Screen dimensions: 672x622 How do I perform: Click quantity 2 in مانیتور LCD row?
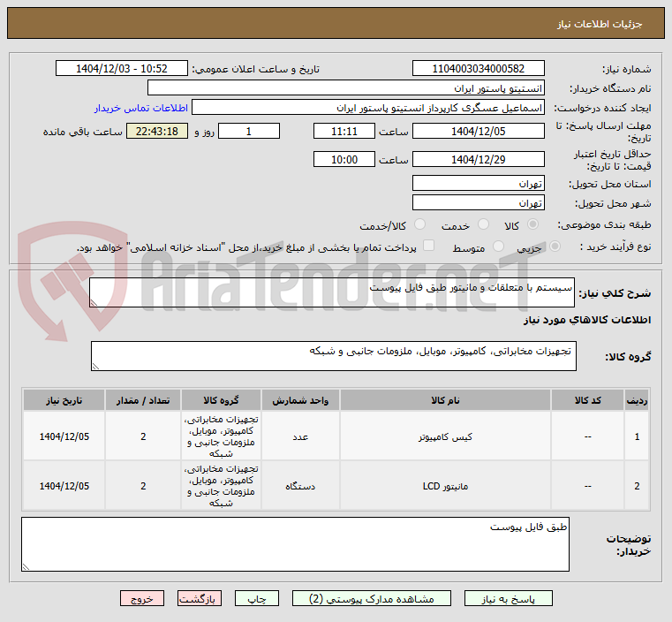point(143,486)
